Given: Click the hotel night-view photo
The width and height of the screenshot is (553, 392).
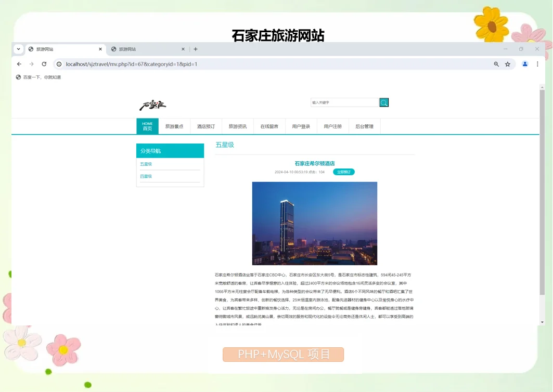Looking at the screenshot, I should click(314, 223).
